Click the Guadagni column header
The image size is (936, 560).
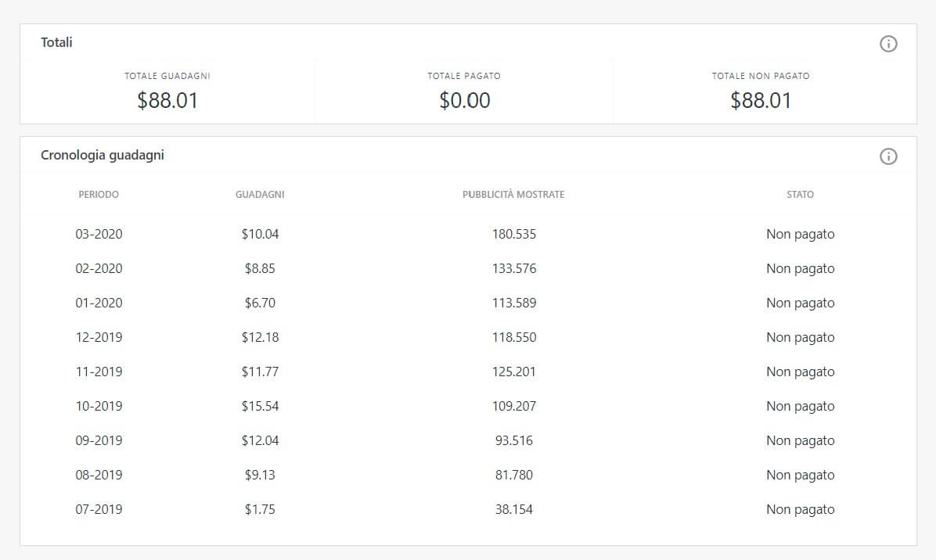[260, 194]
